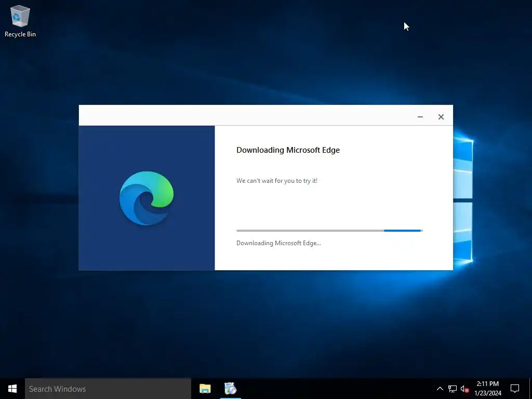
Task: Open the clock showing 2:11 PM
Action: click(488, 389)
